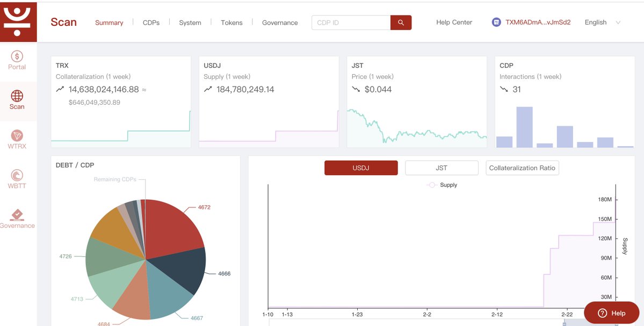Select the JST chart button

[442, 168]
